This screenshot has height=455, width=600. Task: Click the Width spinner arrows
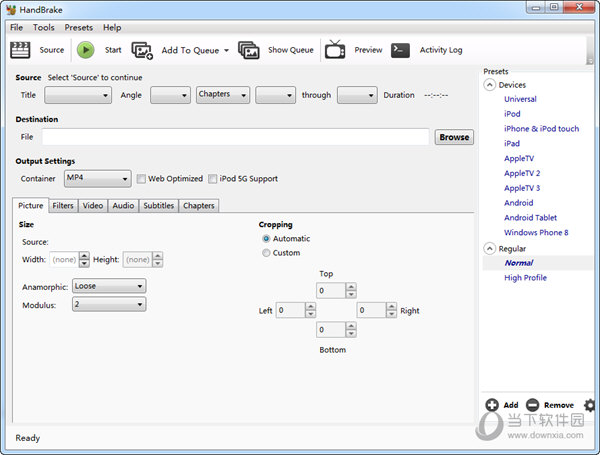[x=84, y=259]
